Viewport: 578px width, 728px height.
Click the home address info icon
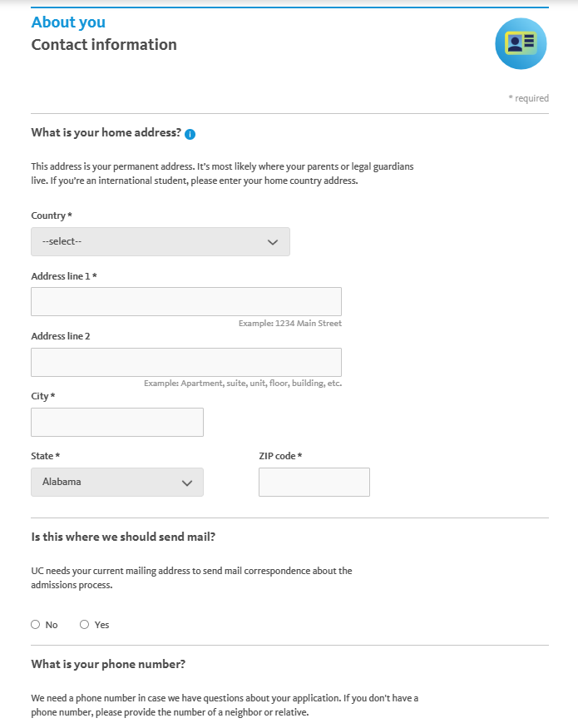190,134
